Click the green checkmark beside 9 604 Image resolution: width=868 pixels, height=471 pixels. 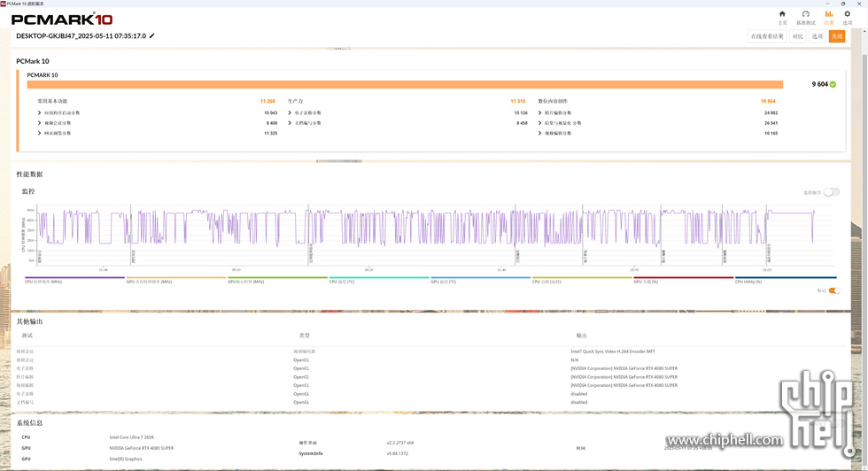(833, 84)
